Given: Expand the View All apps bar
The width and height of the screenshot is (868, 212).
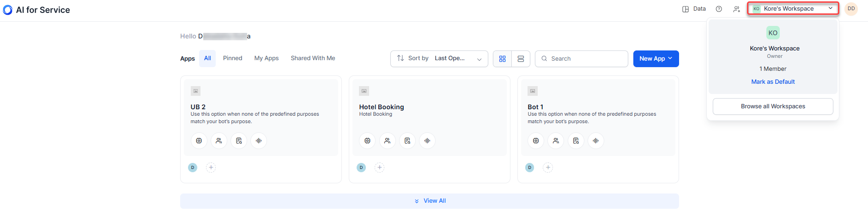Looking at the screenshot, I should [x=430, y=201].
